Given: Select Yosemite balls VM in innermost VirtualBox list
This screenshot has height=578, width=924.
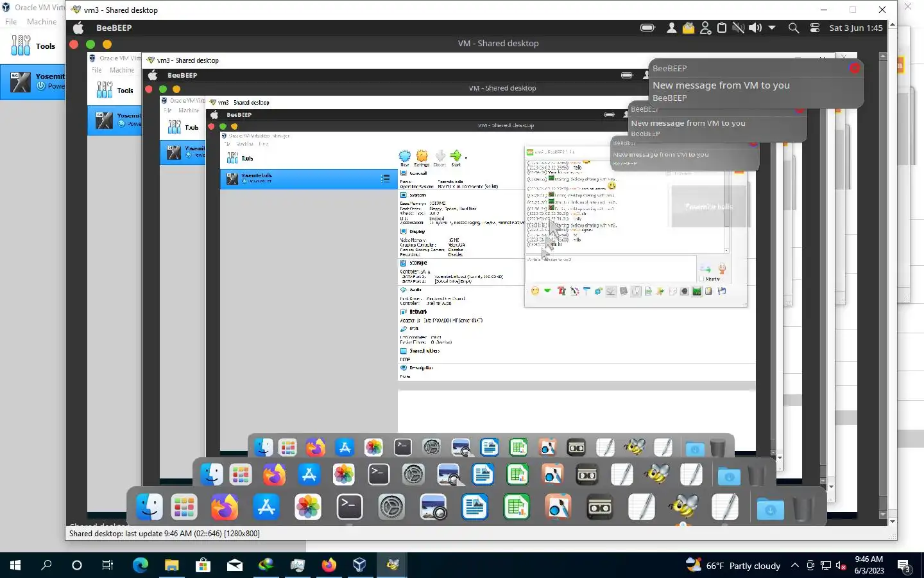Looking at the screenshot, I should 308,179.
